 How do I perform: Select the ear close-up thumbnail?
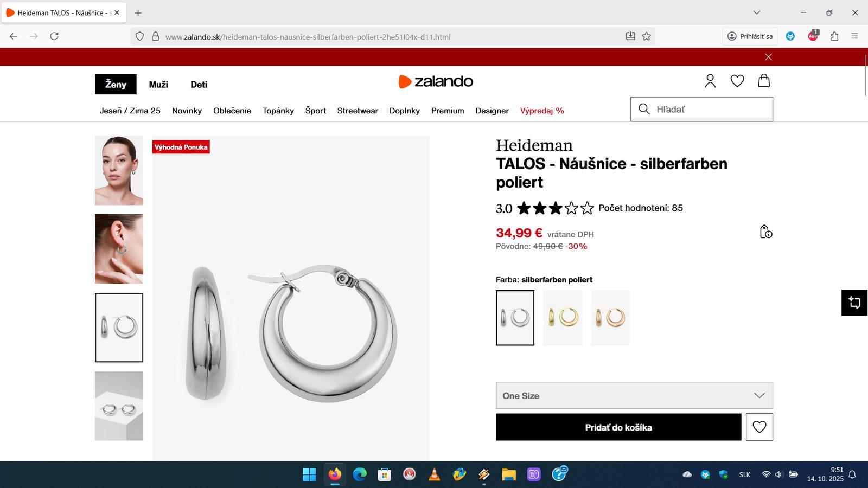(119, 249)
